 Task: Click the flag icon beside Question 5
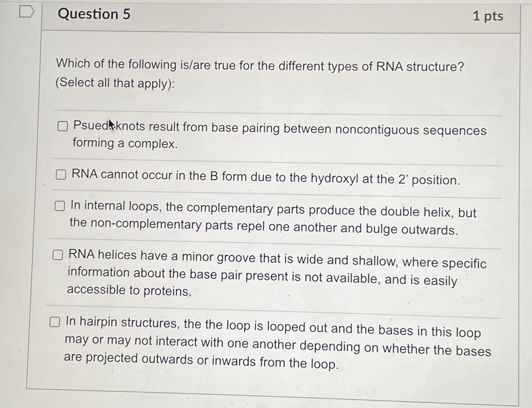(x=27, y=12)
